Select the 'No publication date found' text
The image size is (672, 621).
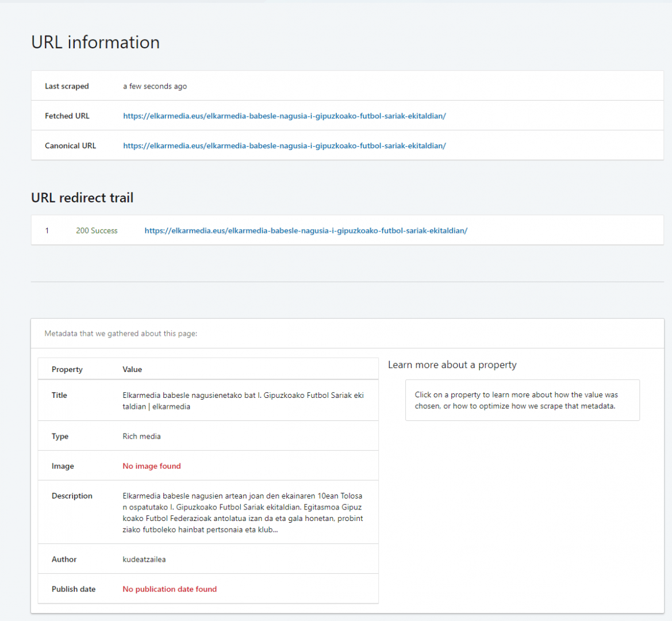[170, 589]
